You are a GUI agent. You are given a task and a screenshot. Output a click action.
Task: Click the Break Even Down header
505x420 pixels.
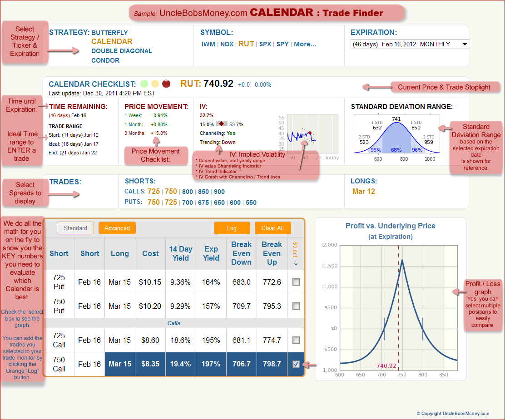(x=241, y=253)
